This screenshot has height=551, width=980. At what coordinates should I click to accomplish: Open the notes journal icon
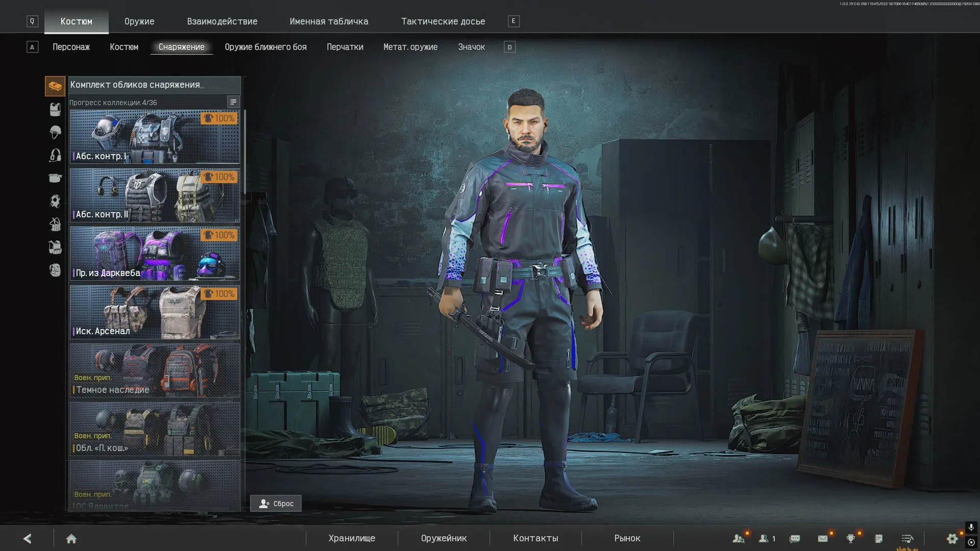coord(878,538)
